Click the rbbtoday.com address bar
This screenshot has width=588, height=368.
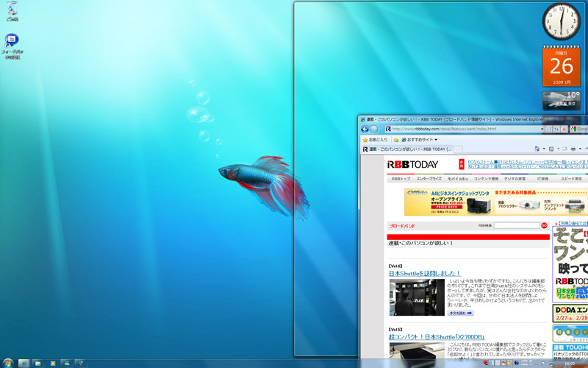point(463,129)
